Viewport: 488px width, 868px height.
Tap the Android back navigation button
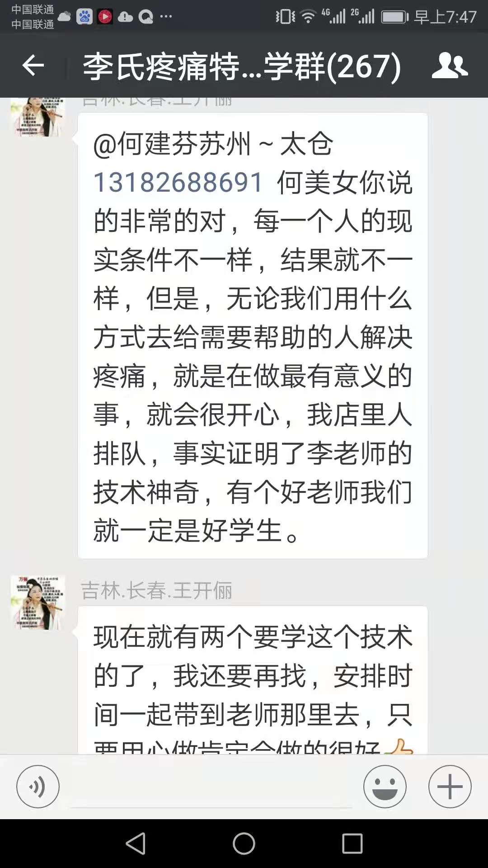point(136,844)
